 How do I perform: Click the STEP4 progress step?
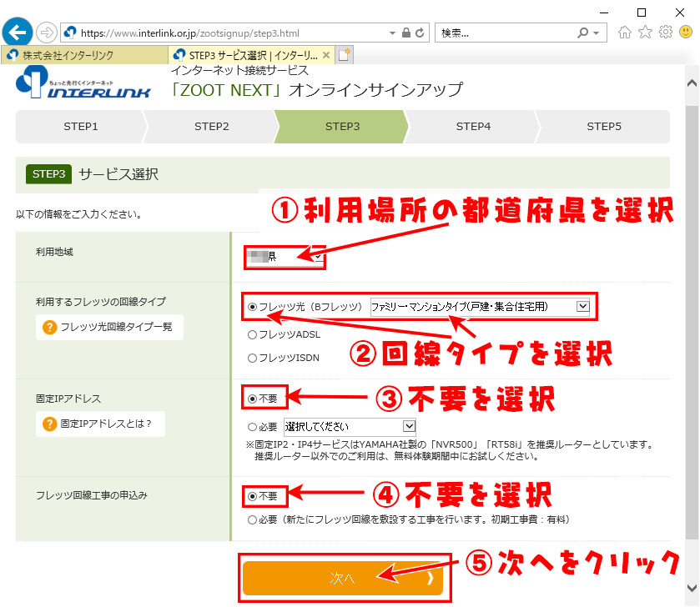473,127
